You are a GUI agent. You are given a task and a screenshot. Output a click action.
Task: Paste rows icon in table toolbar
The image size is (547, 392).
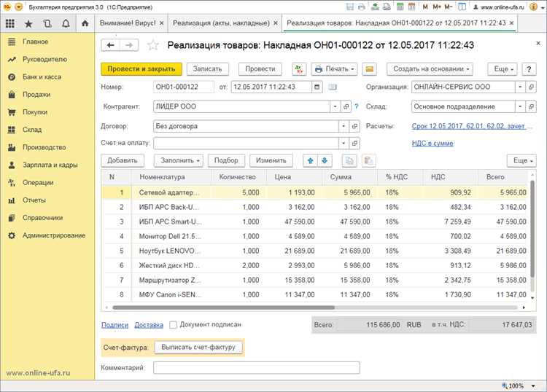(368, 160)
